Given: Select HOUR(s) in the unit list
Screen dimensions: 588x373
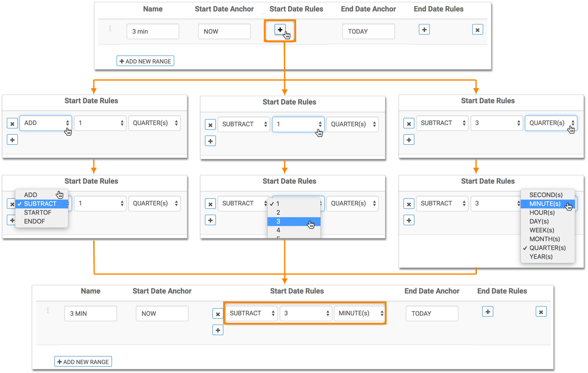Looking at the screenshot, I should point(542,213).
